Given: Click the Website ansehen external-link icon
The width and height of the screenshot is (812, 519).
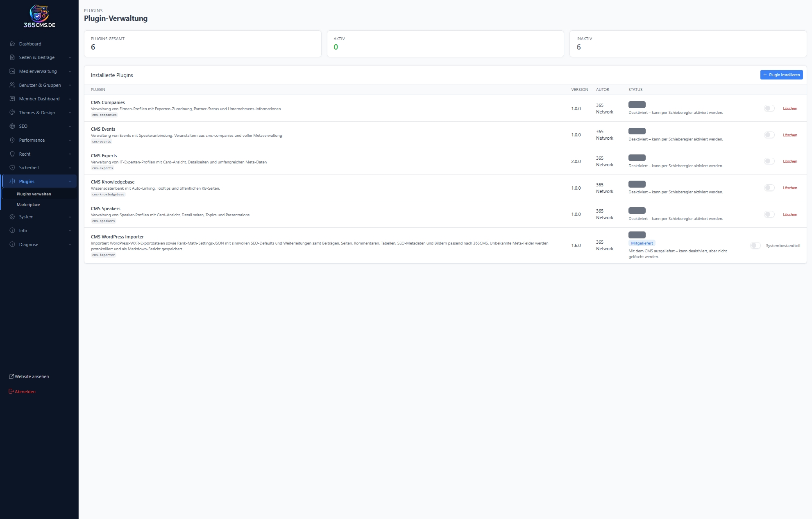Looking at the screenshot, I should point(11,376).
